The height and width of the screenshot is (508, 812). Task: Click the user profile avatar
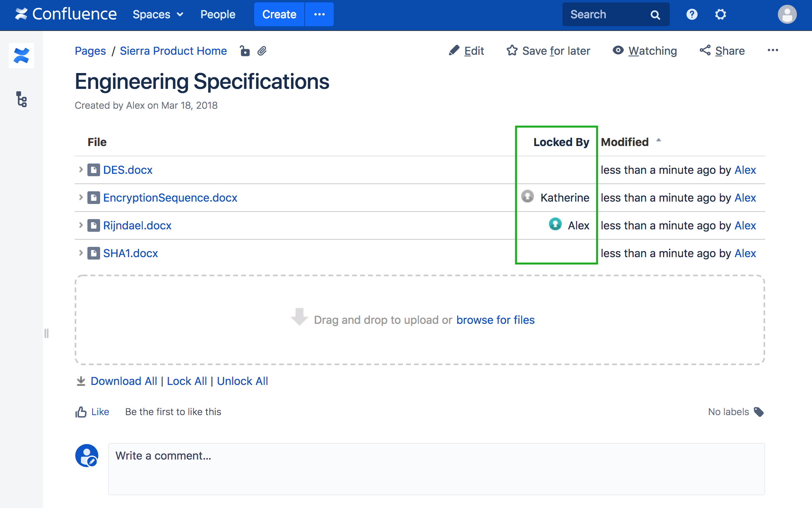787,14
